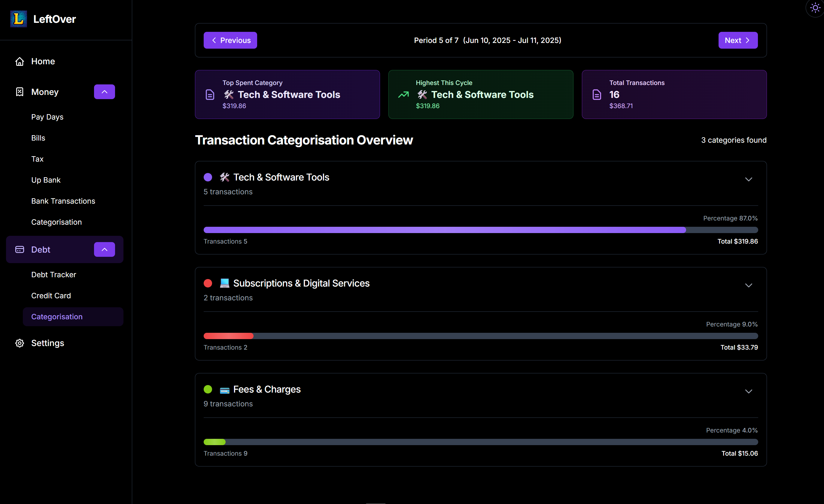Viewport: 824px width, 504px height.
Task: Open the Bank Transactions page
Action: tap(63, 201)
